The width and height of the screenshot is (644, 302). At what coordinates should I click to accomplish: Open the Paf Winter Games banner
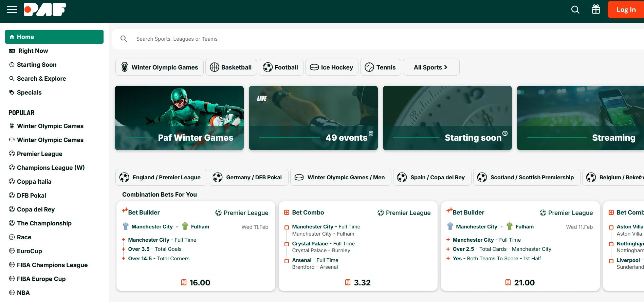[x=179, y=118]
